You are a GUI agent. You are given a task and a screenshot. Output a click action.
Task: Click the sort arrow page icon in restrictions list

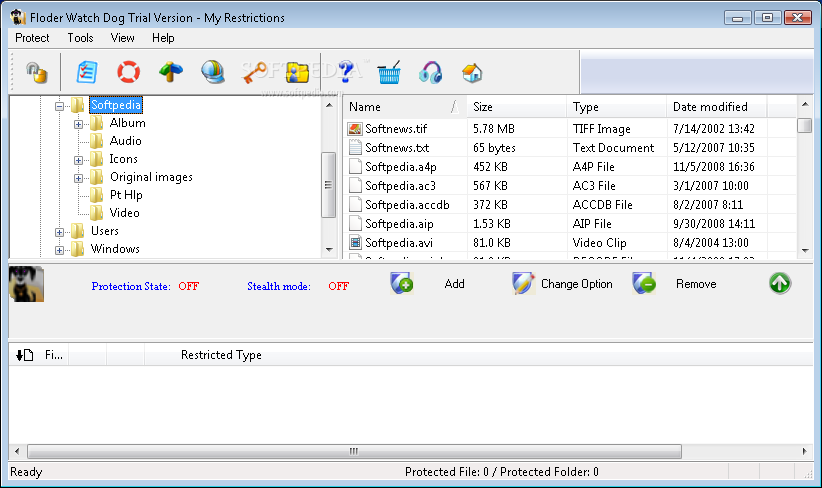click(x=25, y=355)
